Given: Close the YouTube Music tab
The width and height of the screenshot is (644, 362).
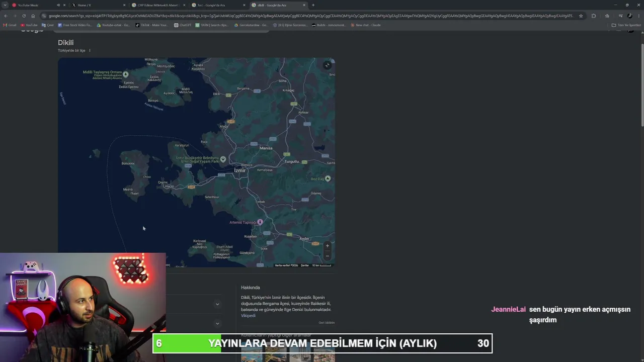Looking at the screenshot, I should point(64,5).
